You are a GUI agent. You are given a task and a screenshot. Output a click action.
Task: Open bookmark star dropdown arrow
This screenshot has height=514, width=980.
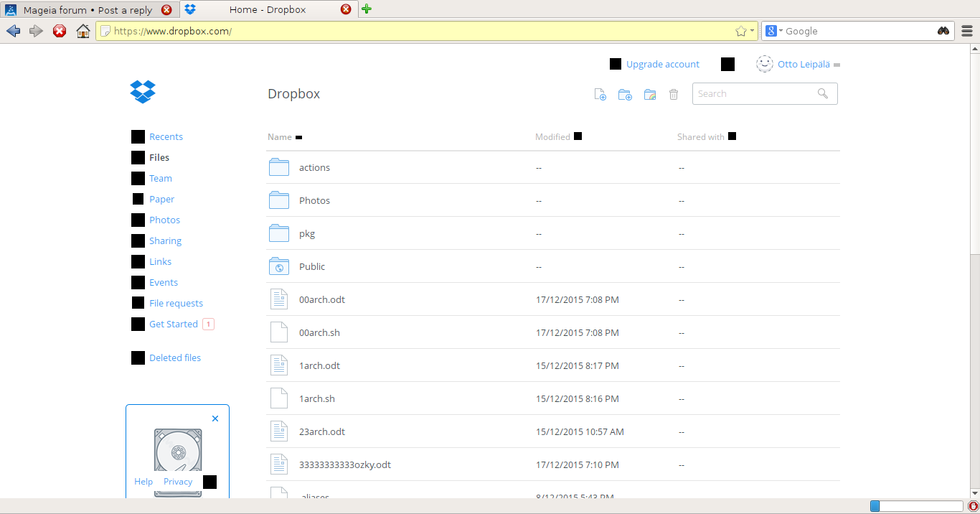pos(752,31)
